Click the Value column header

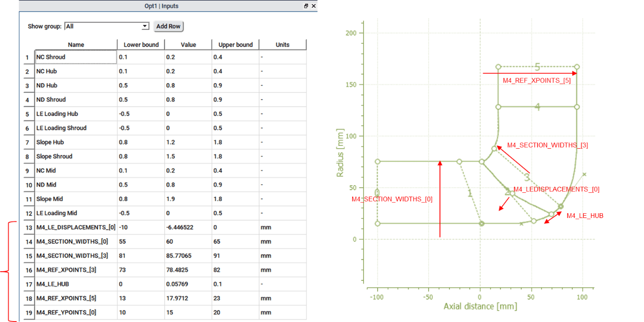coord(188,45)
